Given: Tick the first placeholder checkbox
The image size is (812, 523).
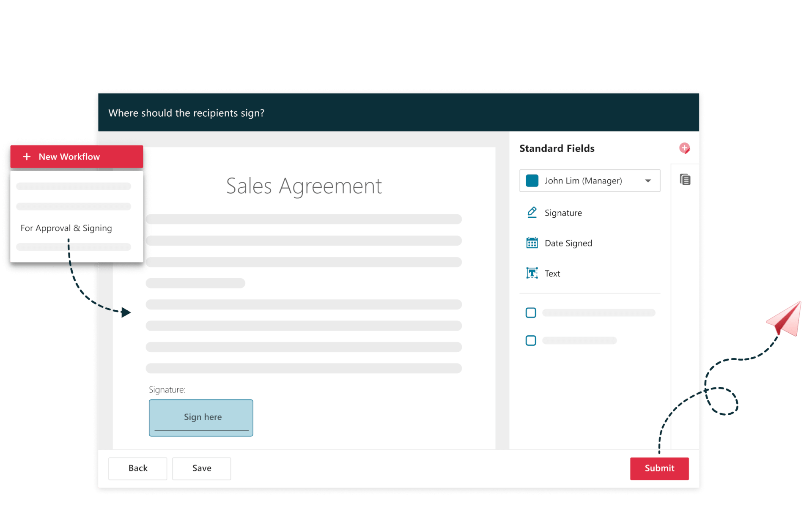Looking at the screenshot, I should 530,312.
